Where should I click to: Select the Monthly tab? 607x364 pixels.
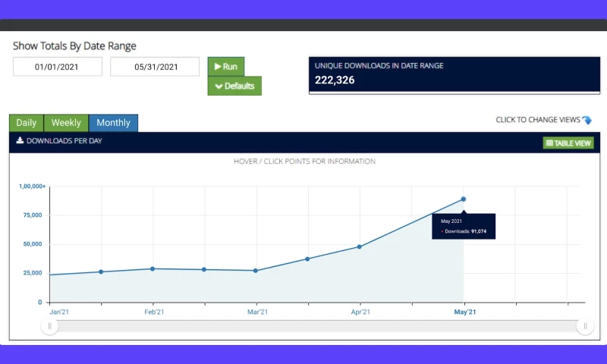tap(113, 123)
